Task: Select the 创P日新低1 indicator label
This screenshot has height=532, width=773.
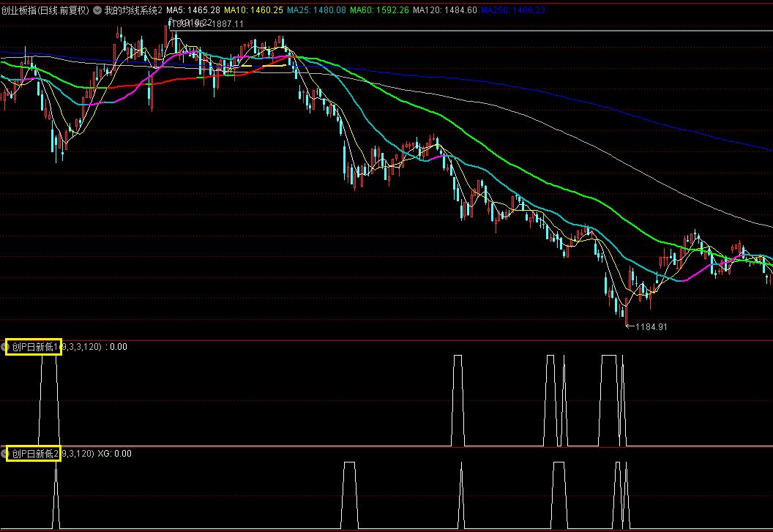Action: pos(34,347)
